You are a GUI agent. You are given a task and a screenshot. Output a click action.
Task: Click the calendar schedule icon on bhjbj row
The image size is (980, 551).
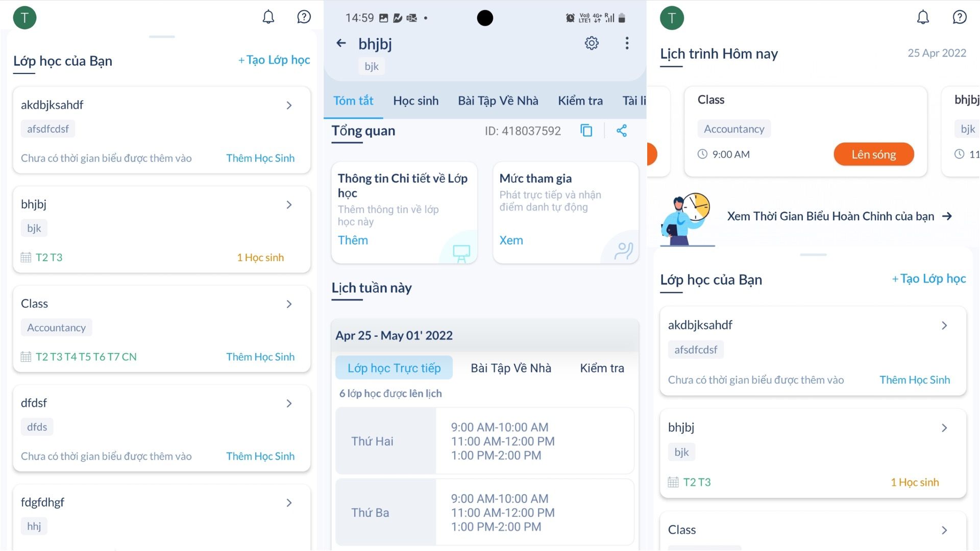pyautogui.click(x=26, y=257)
